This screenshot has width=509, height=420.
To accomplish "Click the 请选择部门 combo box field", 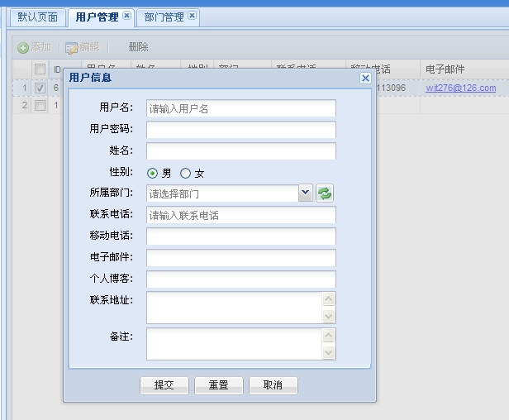I will (x=222, y=193).
